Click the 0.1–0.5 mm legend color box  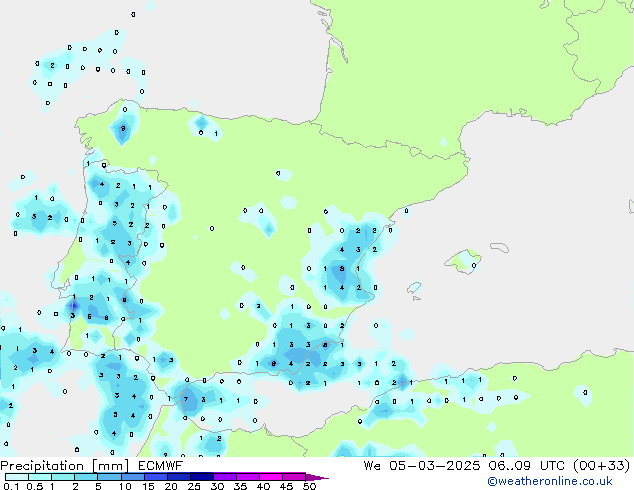17,477
